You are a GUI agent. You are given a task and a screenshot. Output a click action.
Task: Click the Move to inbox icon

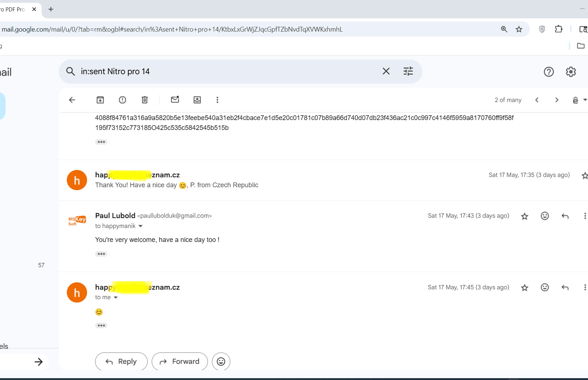coord(197,100)
